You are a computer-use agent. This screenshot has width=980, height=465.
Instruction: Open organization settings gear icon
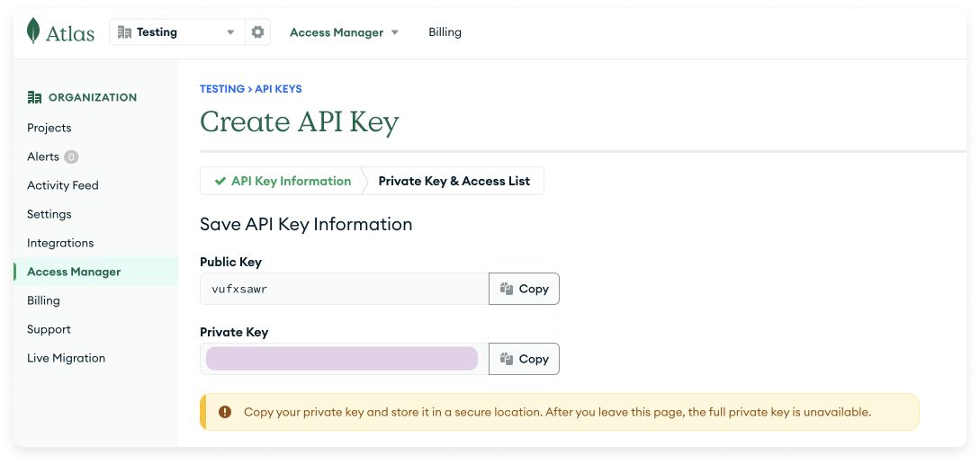tap(257, 31)
